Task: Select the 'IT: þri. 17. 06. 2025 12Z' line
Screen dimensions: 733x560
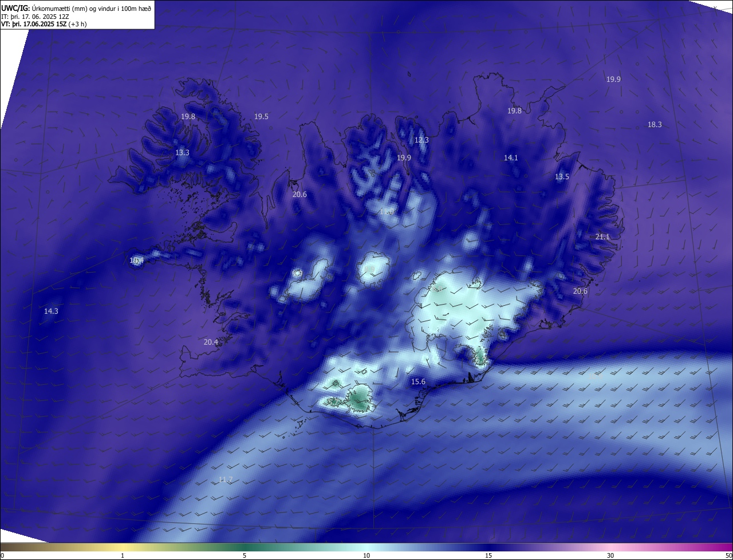Action: coord(35,17)
